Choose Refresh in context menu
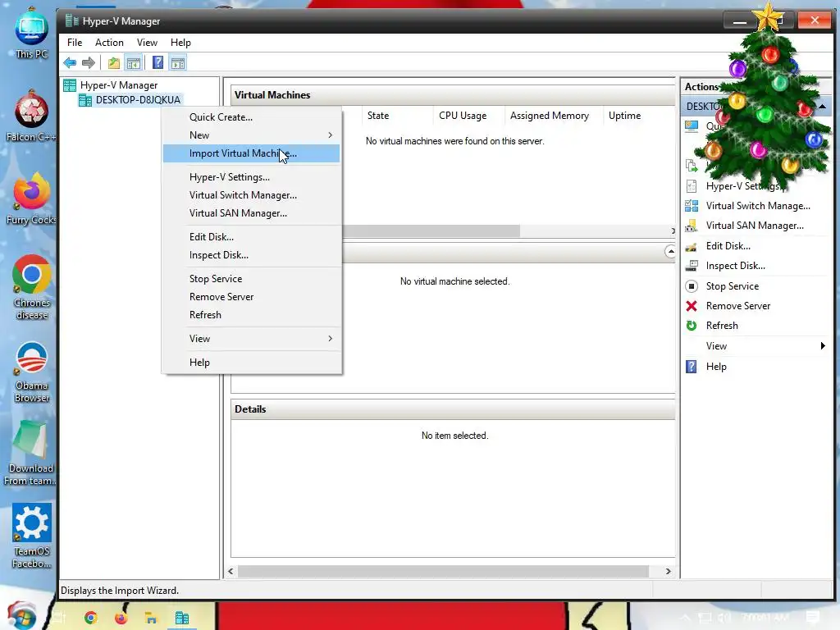Screen dimensions: 840x630 [x=251, y=315]
